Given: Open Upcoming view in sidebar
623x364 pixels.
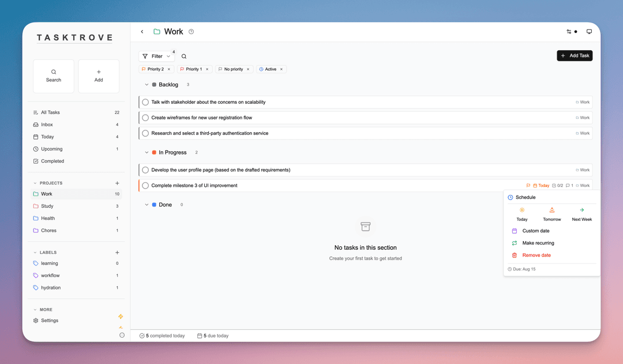Looking at the screenshot, I should pyautogui.click(x=76, y=149).
